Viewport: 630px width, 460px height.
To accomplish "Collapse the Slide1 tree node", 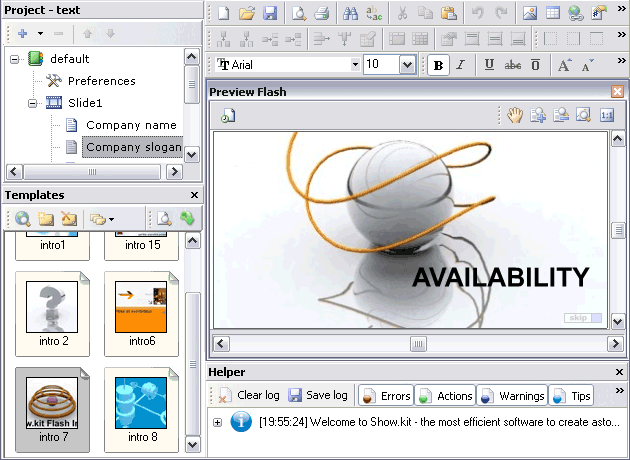I will [33, 103].
